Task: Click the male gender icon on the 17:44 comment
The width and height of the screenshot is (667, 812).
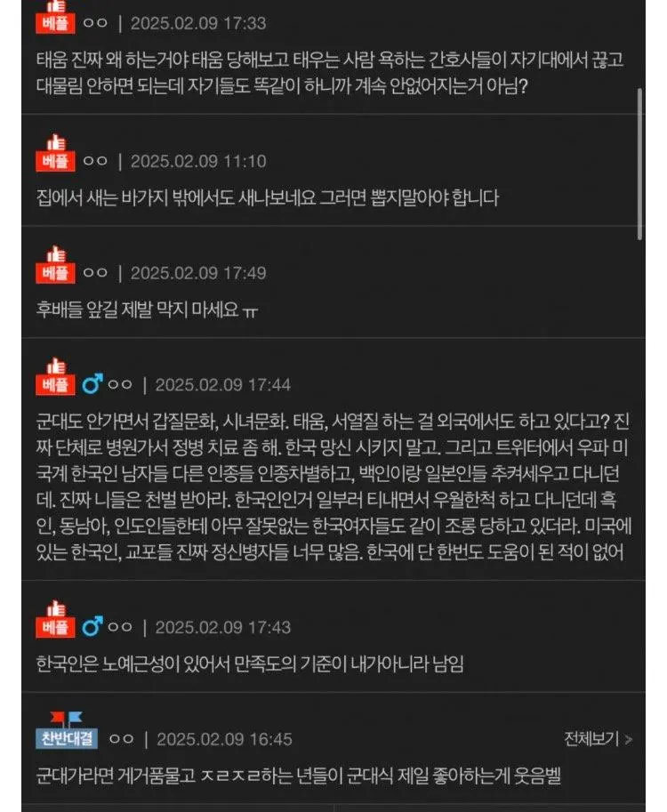Action: pyautogui.click(x=92, y=384)
